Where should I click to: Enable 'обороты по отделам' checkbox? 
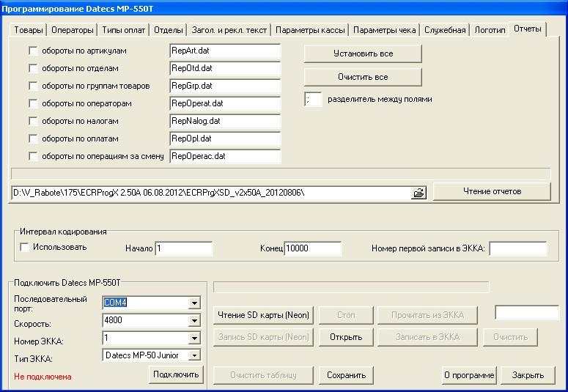tap(33, 68)
